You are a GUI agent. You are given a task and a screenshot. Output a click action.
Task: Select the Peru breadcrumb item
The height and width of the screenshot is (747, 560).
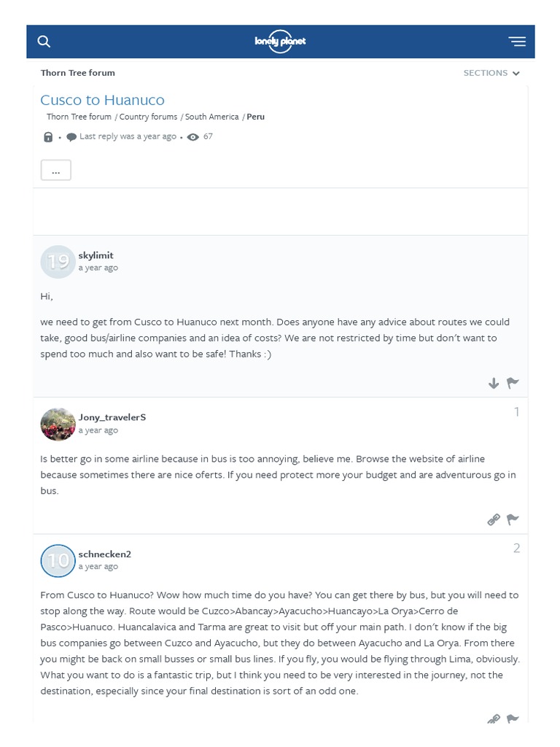click(x=255, y=117)
